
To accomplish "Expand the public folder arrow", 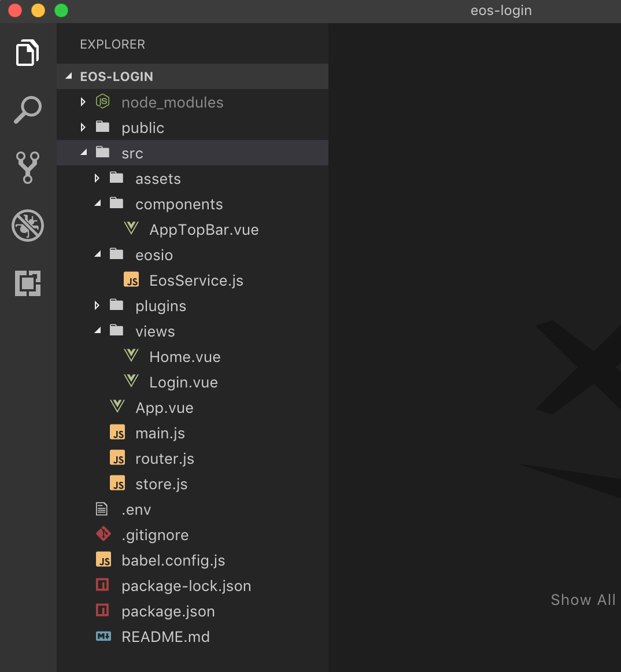I will point(83,127).
